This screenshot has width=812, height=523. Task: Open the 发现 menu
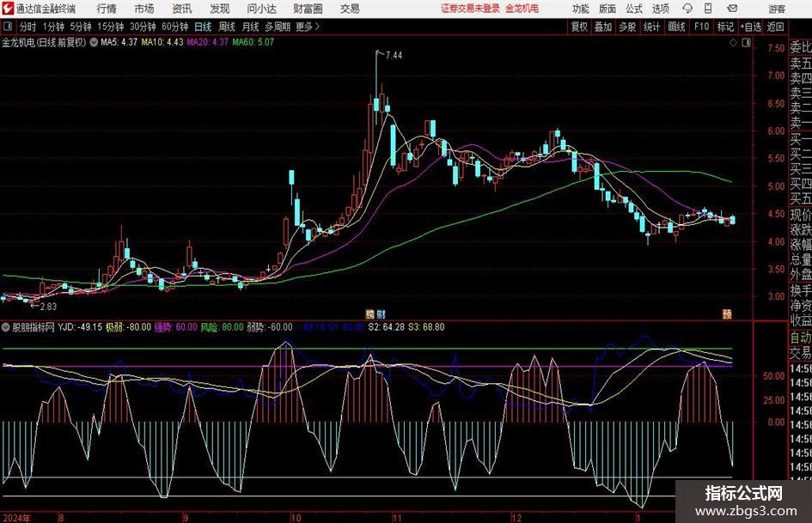220,9
